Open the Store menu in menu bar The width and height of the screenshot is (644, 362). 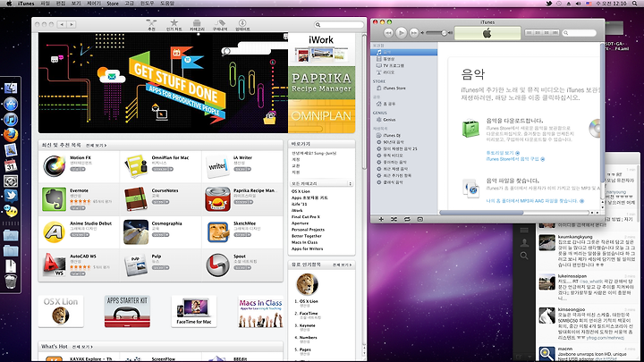coord(113,4)
